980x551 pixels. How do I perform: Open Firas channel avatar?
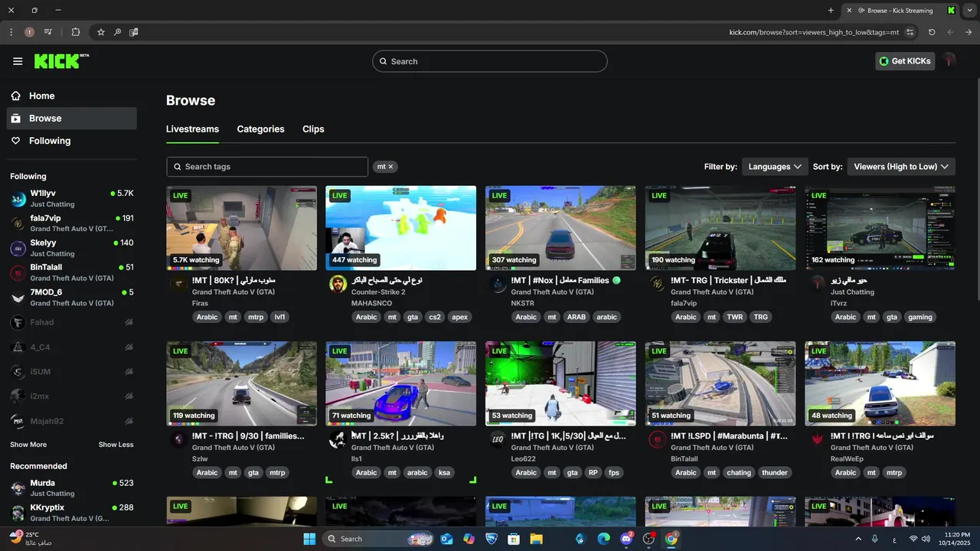(178, 284)
